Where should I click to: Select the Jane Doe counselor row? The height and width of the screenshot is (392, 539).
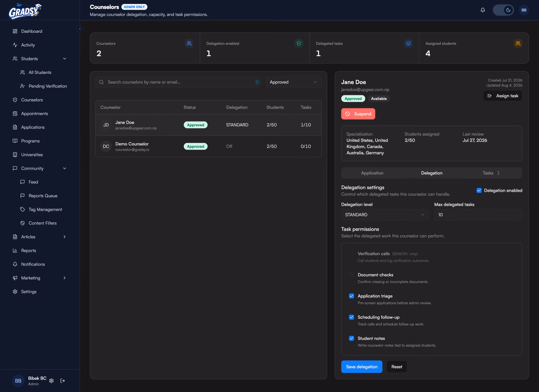point(208,125)
